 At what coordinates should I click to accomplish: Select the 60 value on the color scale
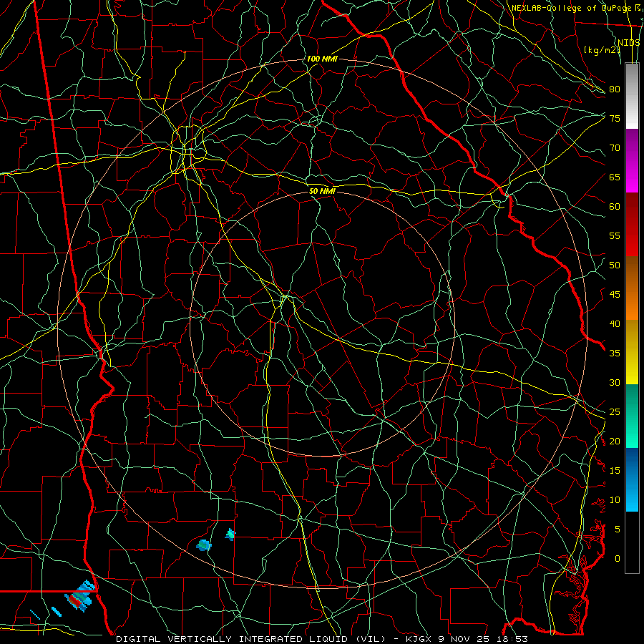coord(615,207)
